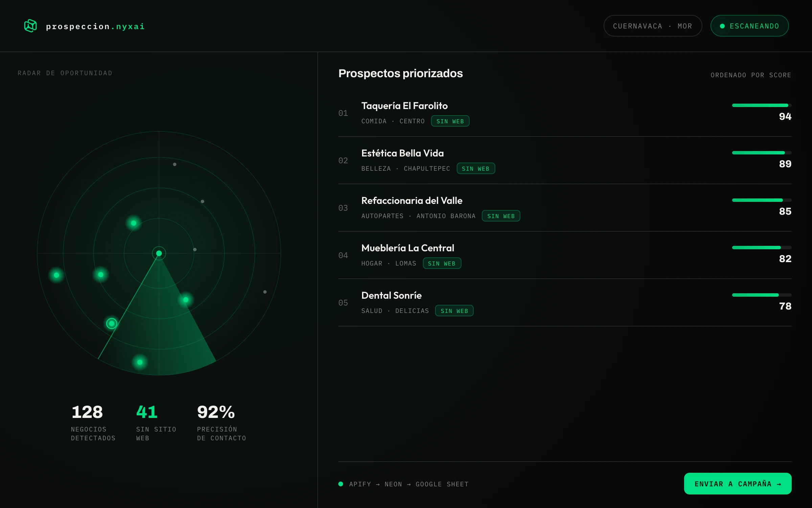812x508 pixels.
Task: Click the green radar blip at far left edge
Action: pos(57,275)
